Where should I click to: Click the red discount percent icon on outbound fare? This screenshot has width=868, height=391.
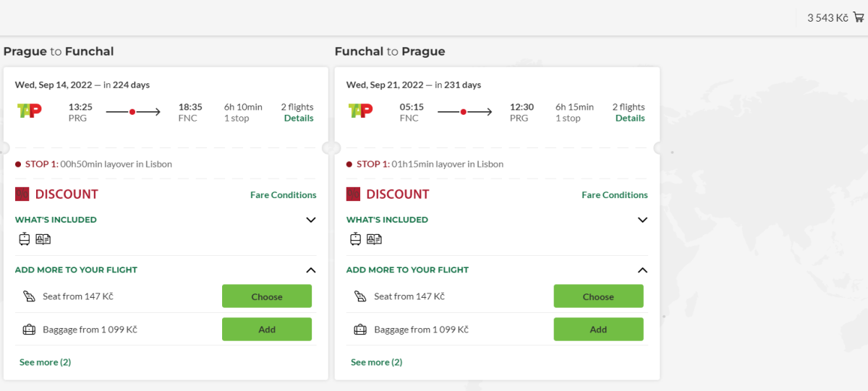click(22, 194)
